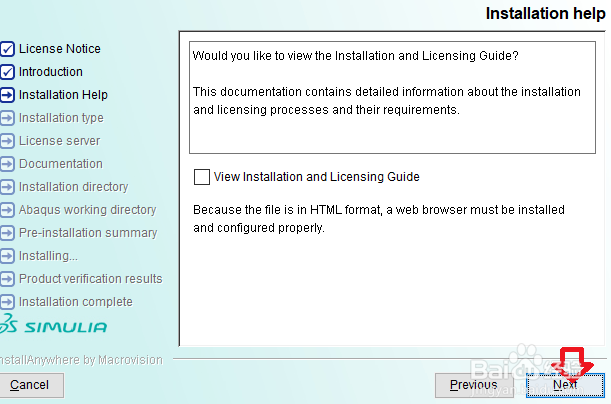Select the Installation Help step label
The image size is (611, 404).
click(63, 95)
